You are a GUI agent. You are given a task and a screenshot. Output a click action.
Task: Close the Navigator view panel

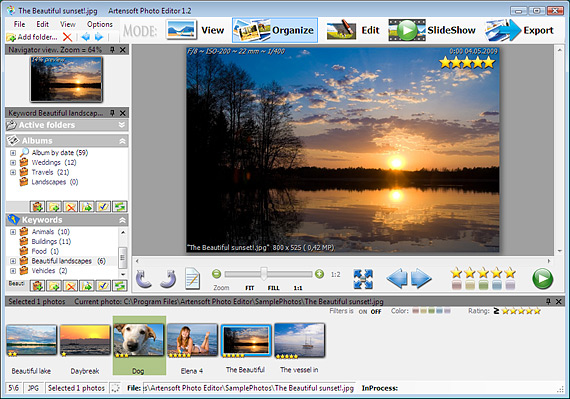123,50
